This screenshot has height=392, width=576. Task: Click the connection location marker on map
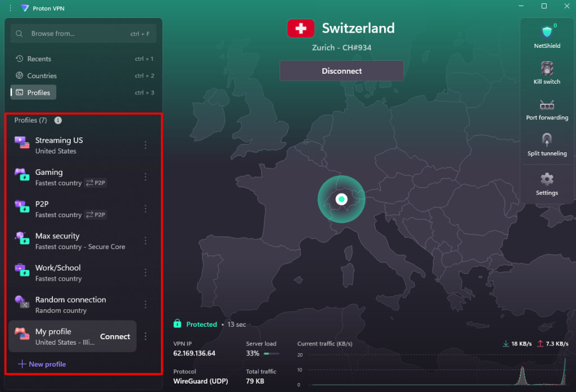tap(341, 199)
